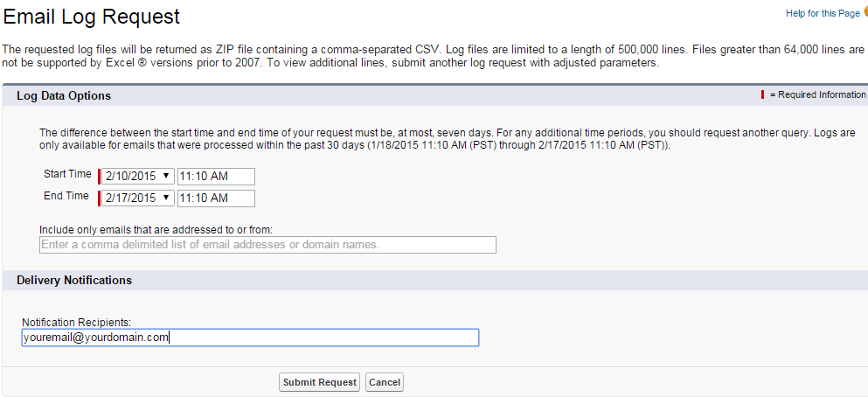Click the Start Time field label
The image size is (868, 397).
click(x=67, y=175)
